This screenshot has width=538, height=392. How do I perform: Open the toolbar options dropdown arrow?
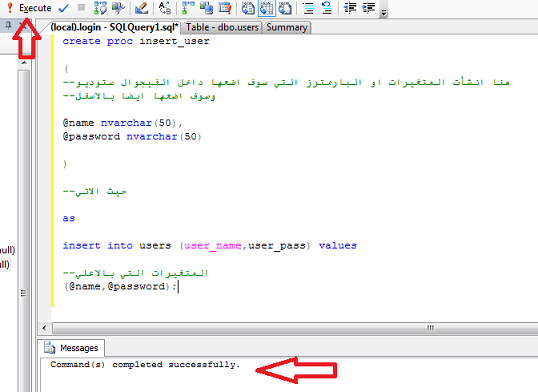pos(384,12)
